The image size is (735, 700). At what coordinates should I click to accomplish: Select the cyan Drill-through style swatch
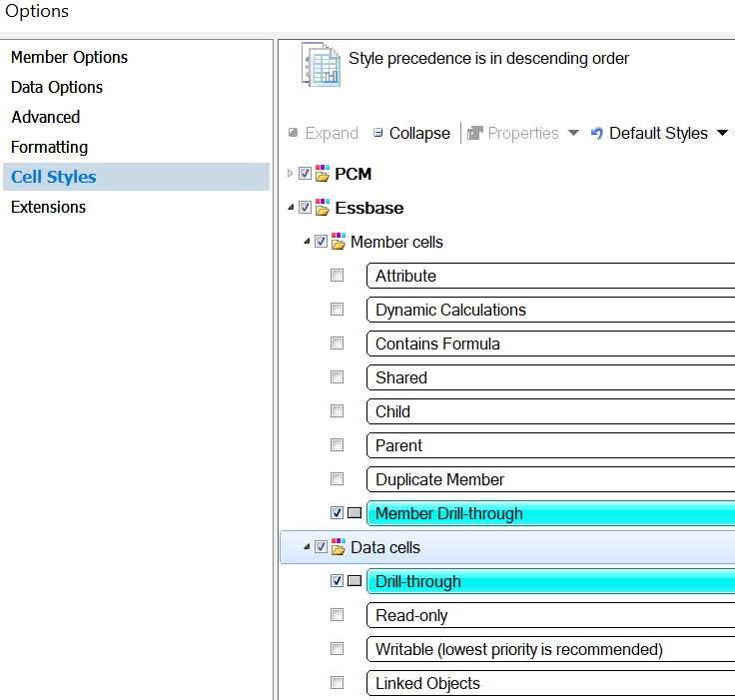coord(551,581)
